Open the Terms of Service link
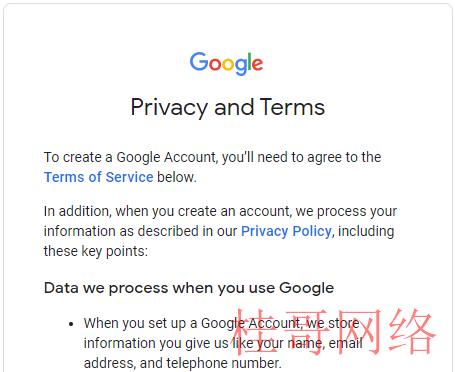Screen dimensions: 455x372 (99, 177)
